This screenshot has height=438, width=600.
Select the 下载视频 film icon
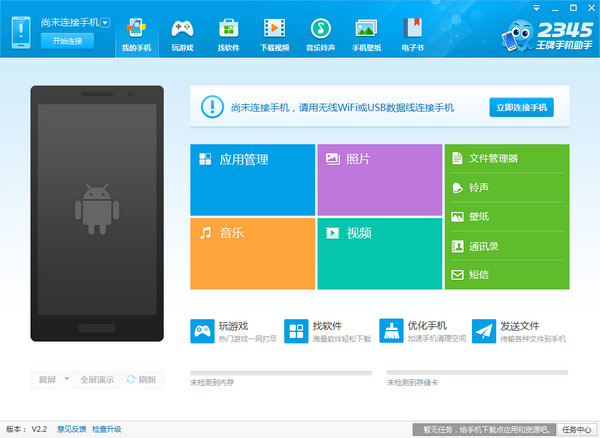coord(274,28)
